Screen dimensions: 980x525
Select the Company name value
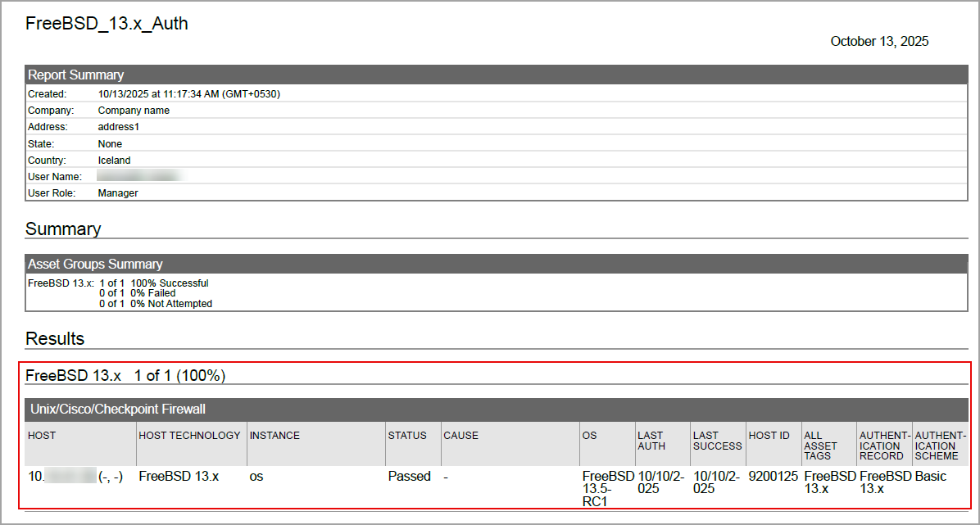(x=134, y=111)
